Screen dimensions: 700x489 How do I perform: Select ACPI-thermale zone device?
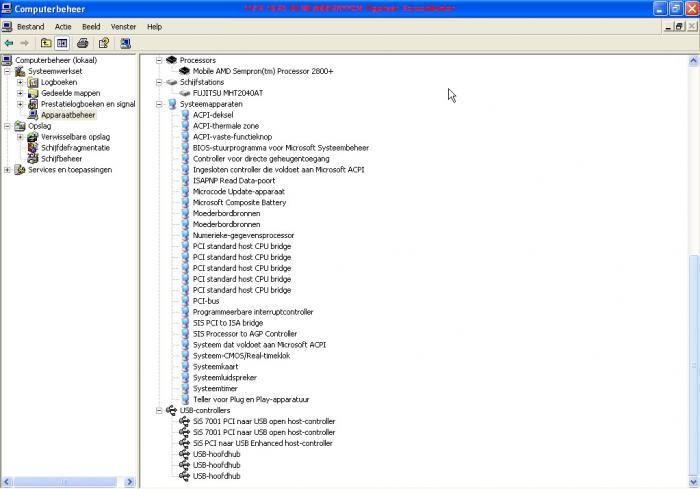pos(225,126)
